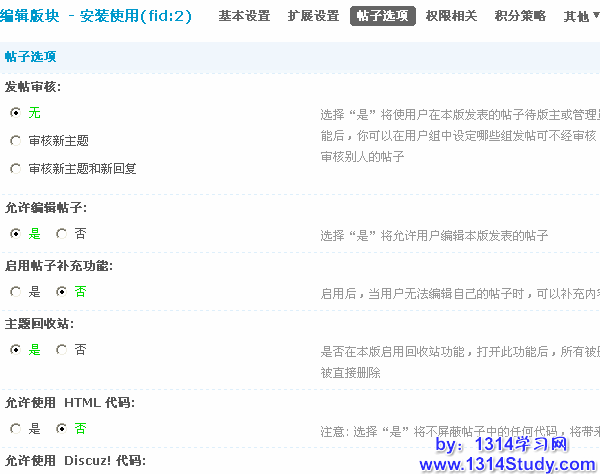
Task: Expand the 其他 dropdown menu
Action: (579, 16)
